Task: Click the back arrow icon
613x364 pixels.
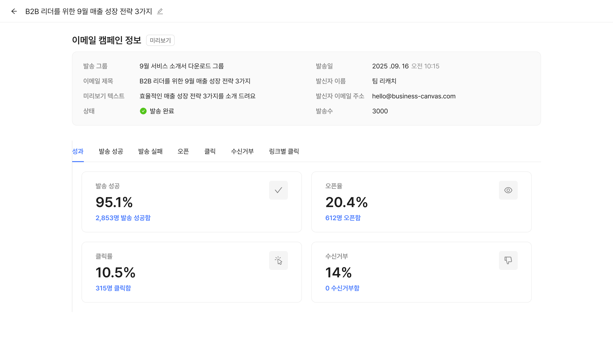Action: coord(14,11)
